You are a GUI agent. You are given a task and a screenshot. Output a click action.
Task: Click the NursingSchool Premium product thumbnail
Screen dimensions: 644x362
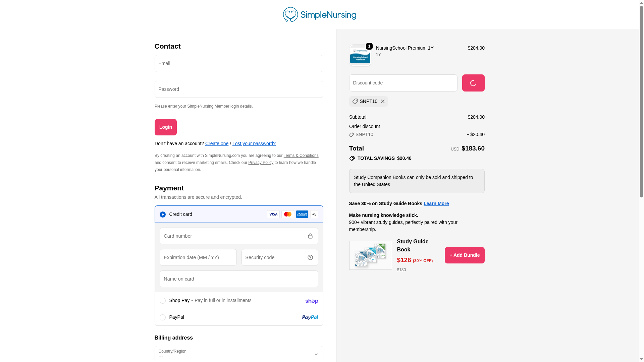360,56
